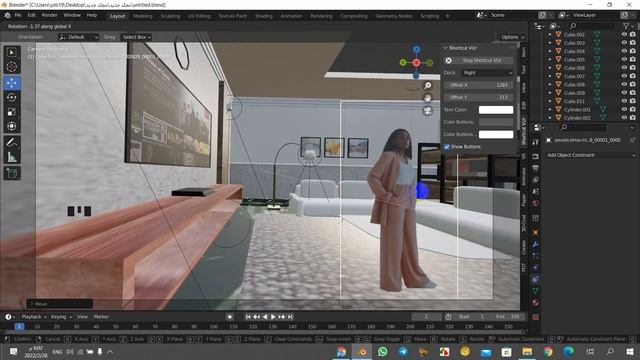This screenshot has height=360, width=640.
Task: Open the Output properties tab icon
Action: pyautogui.click(x=535, y=168)
